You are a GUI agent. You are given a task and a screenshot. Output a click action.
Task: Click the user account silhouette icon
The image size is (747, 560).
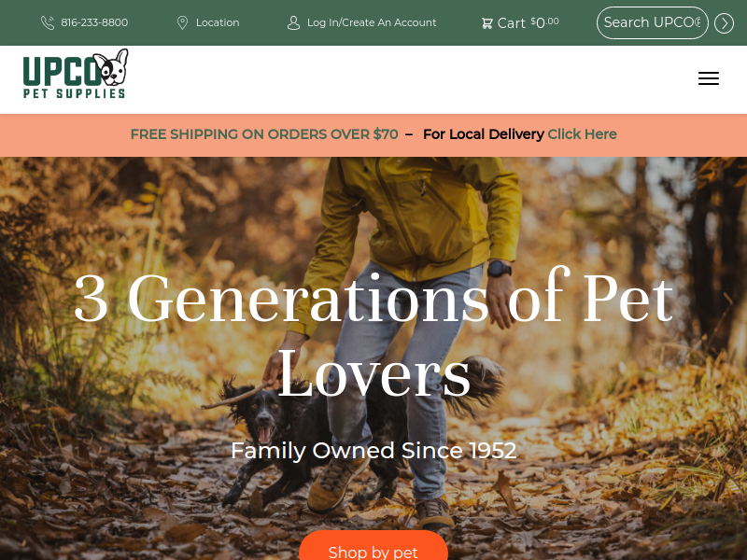(293, 22)
